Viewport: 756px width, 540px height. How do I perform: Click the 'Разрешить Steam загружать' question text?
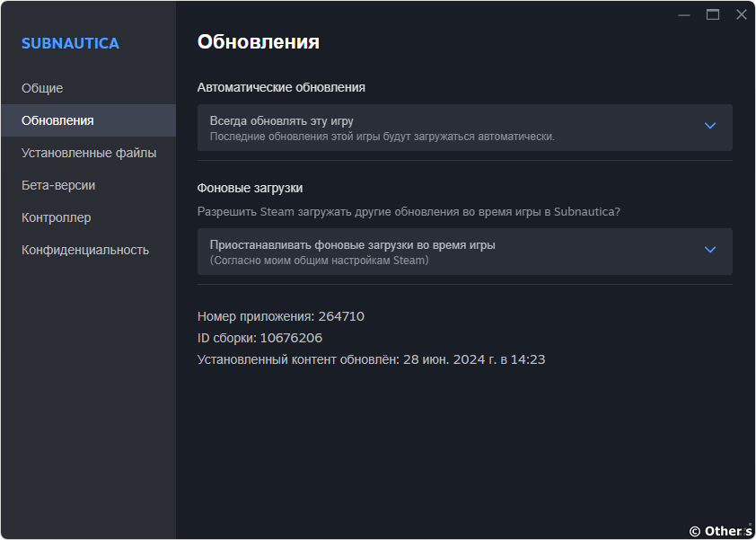409,212
